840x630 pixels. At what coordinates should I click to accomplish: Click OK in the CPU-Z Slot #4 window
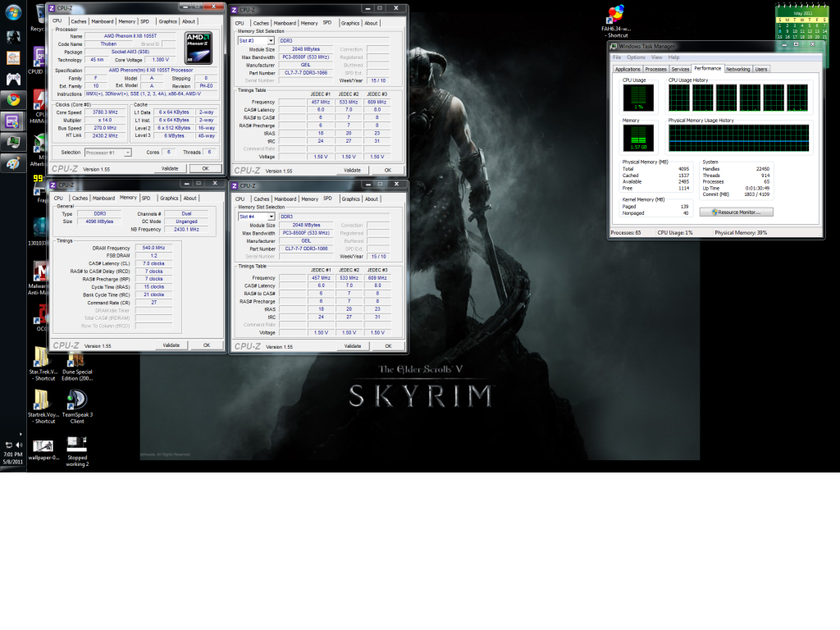point(388,346)
